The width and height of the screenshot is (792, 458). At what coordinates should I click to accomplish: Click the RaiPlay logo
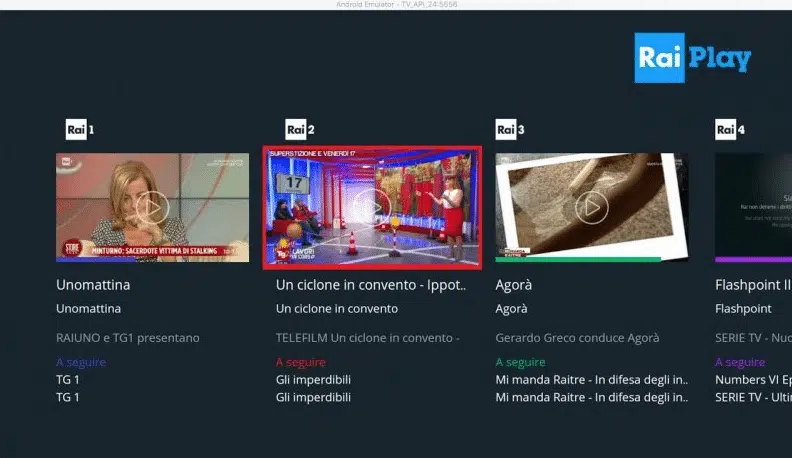[692, 58]
